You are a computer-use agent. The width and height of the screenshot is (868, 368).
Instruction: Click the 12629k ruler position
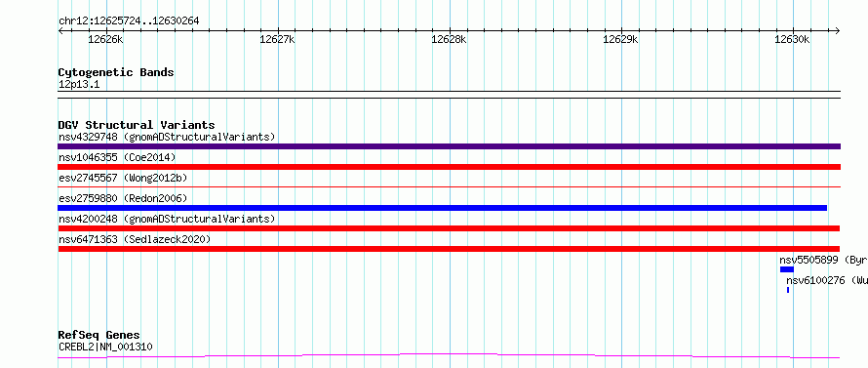620,39
